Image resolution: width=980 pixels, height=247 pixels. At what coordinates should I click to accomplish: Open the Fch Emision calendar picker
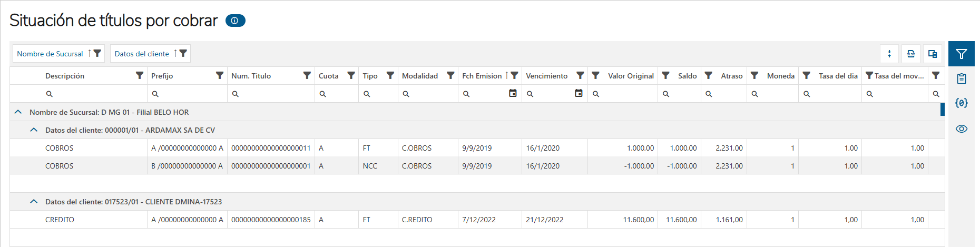click(x=513, y=93)
